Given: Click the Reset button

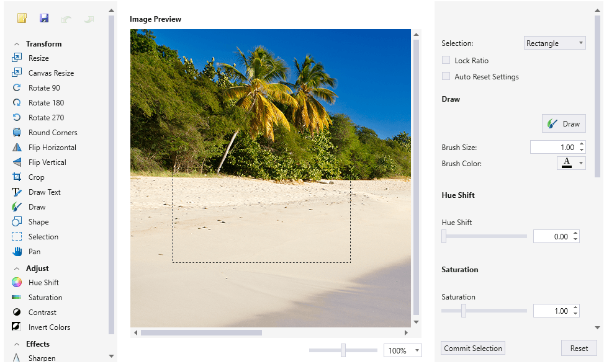Looking at the screenshot, I should coord(579,348).
